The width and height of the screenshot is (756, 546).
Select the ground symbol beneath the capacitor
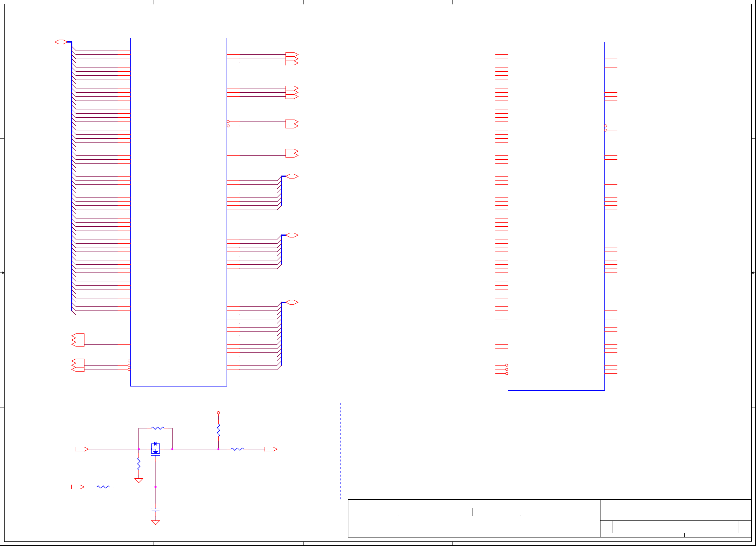click(x=155, y=522)
